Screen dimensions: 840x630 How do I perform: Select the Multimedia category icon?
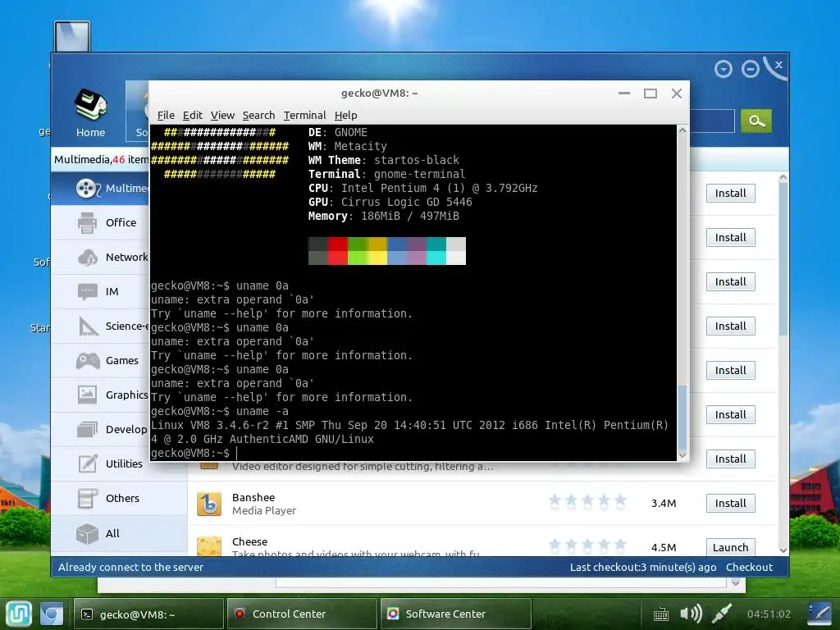tap(87, 188)
